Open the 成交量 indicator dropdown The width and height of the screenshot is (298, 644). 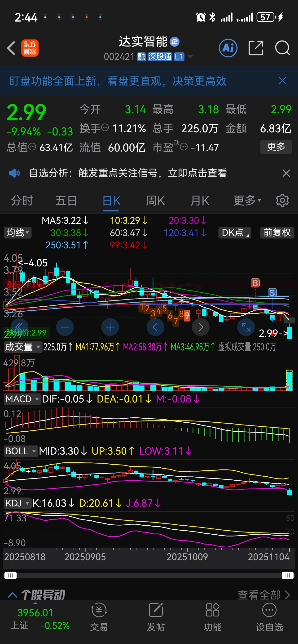click(x=23, y=347)
